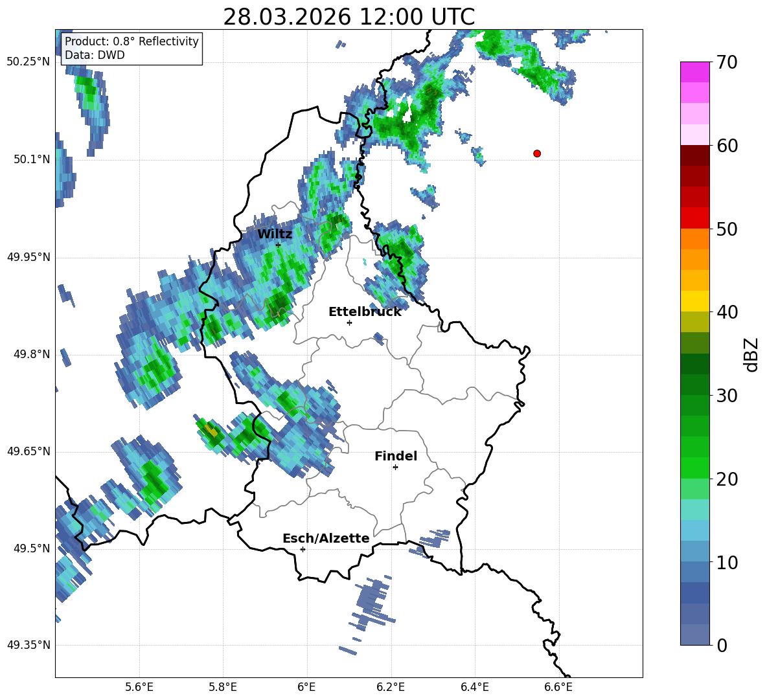Image resolution: width=767 pixels, height=700 pixels.
Task: Select the Findel city label
Action: [396, 456]
